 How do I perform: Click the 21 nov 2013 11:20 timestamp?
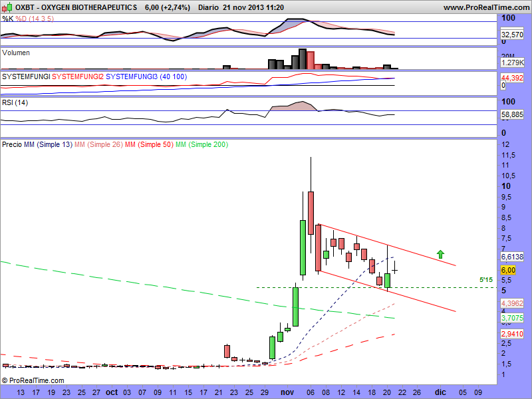click(x=253, y=7)
